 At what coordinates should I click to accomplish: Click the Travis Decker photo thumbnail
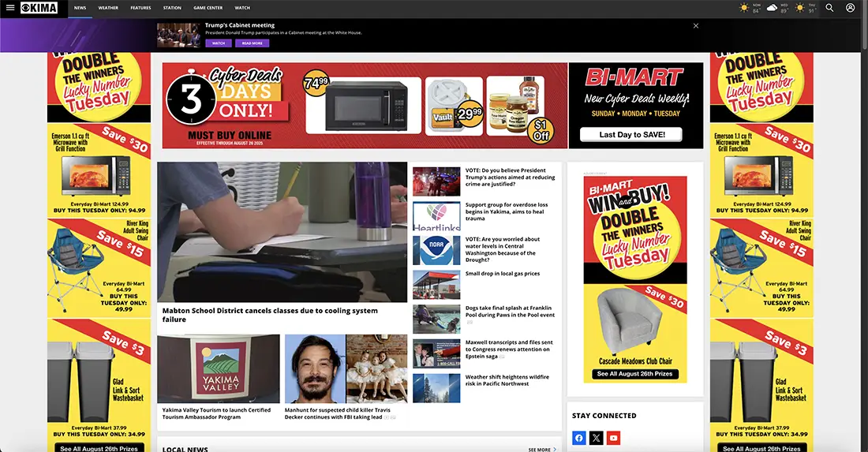[346, 369]
